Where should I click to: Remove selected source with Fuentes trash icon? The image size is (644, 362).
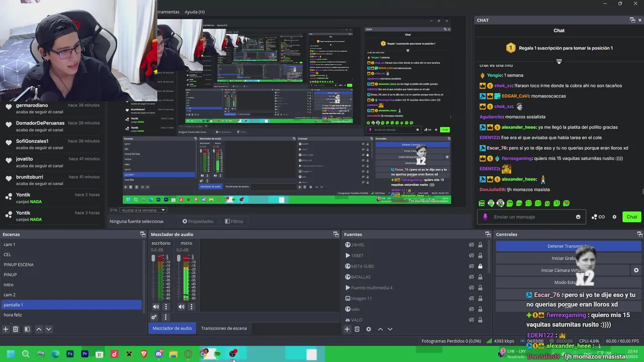click(357, 329)
